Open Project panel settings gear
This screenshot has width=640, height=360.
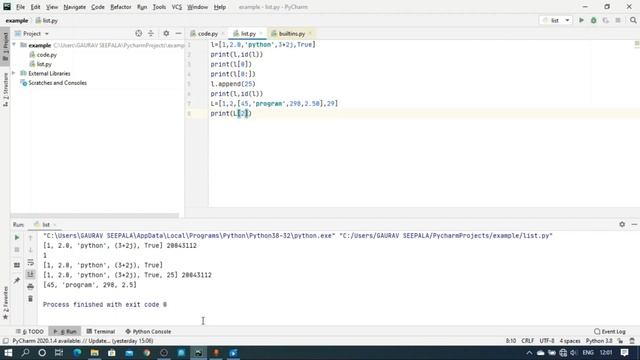(166, 33)
